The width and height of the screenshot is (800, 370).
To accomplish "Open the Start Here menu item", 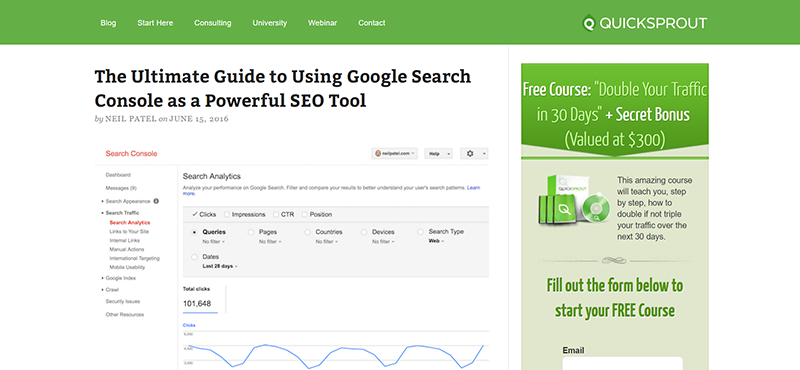I will pyautogui.click(x=155, y=23).
